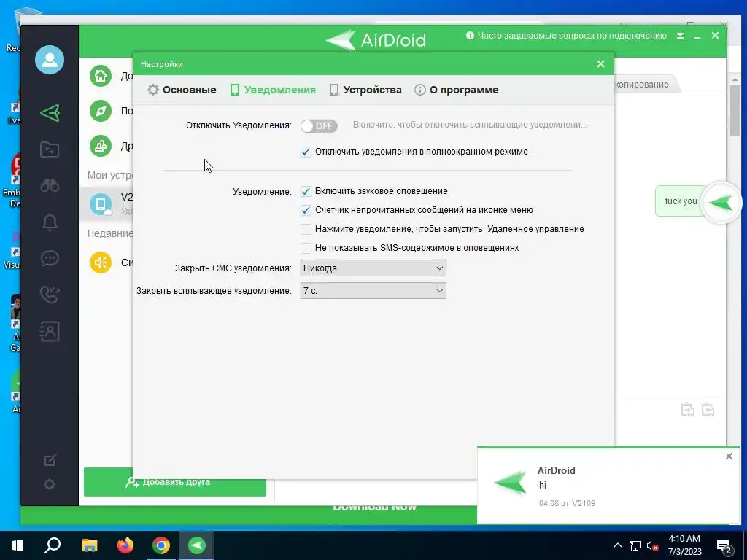
Task: Open the settings gear in the sidebar
Action: click(x=50, y=484)
